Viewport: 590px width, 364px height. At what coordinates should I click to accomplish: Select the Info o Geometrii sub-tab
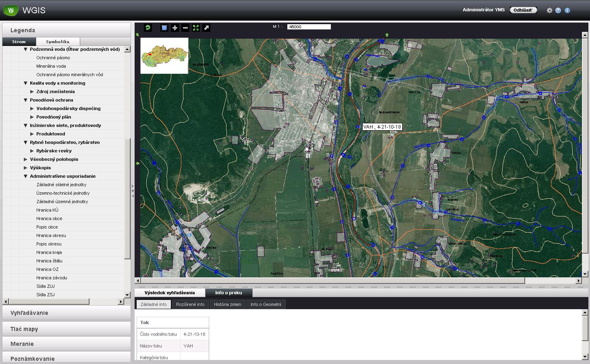click(266, 304)
